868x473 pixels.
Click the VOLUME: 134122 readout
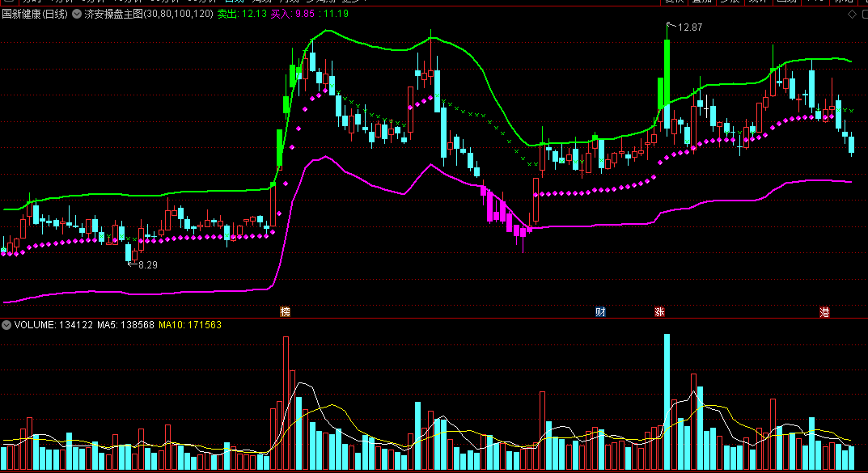coord(53,325)
